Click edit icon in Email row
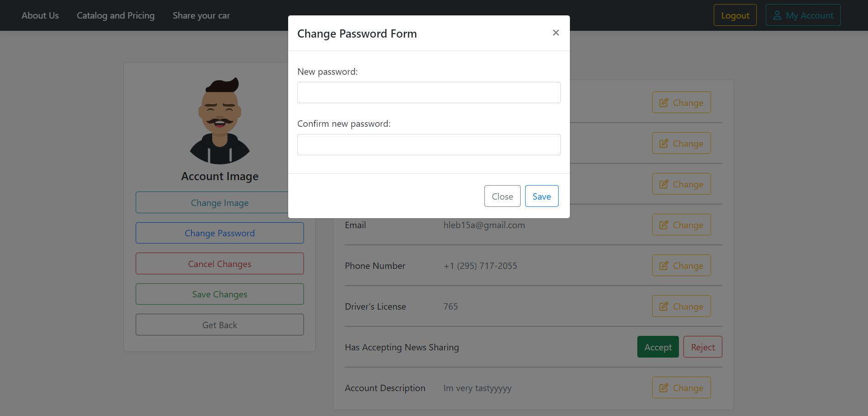 point(664,225)
